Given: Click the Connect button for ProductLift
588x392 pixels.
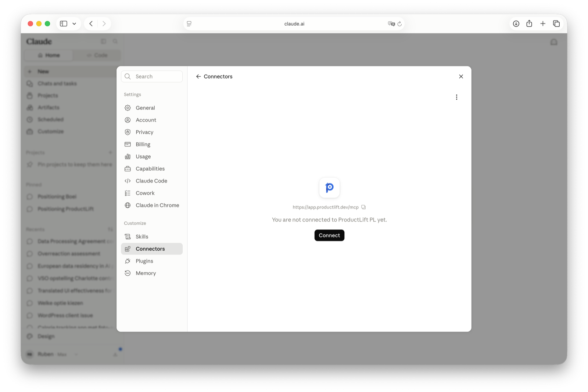Looking at the screenshot, I should click(x=329, y=235).
